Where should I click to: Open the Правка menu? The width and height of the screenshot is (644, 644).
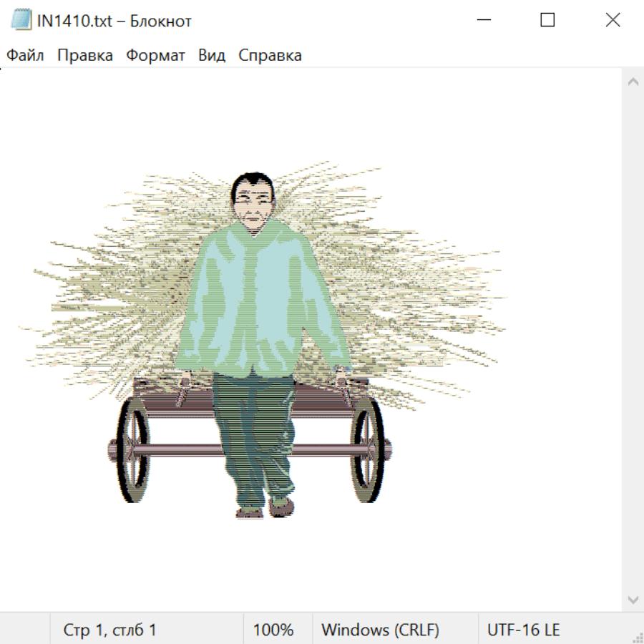[x=84, y=56]
